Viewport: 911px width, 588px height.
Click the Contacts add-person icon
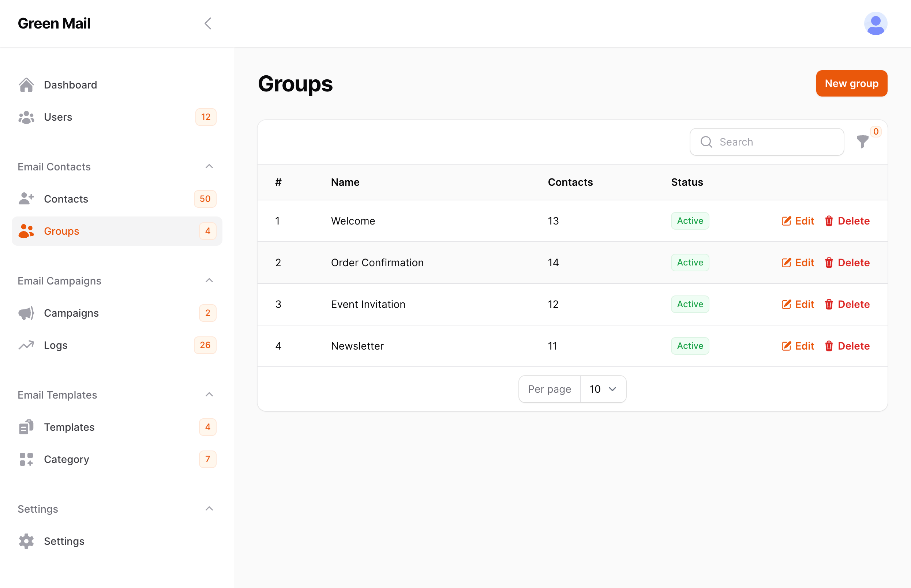[x=26, y=199]
